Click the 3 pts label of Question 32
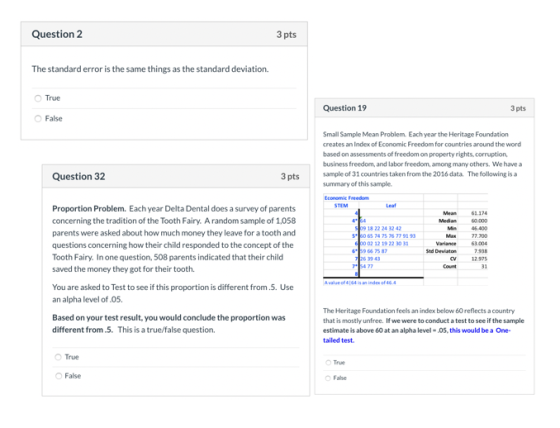The width and height of the screenshot is (560, 428). click(290, 176)
